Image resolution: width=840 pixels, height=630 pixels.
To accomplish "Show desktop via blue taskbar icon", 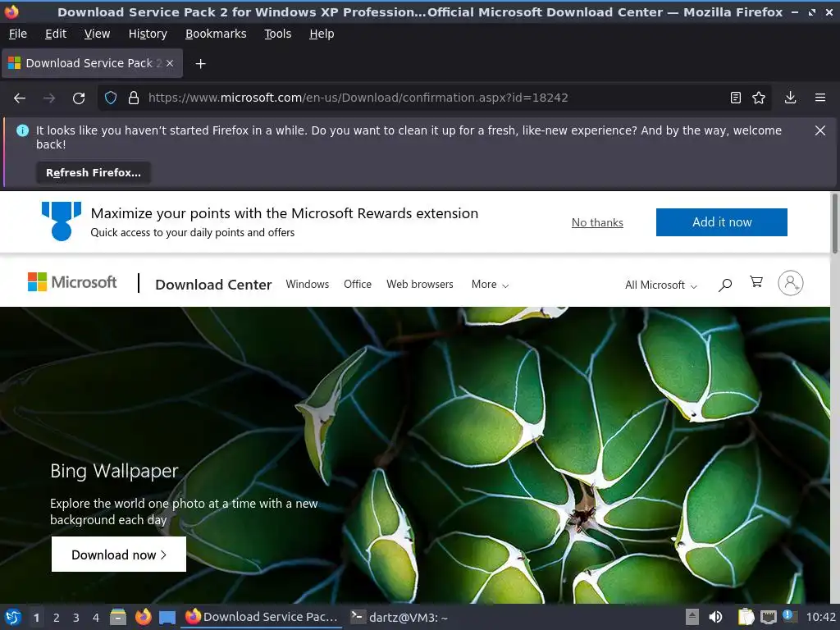I will pos(167,618).
